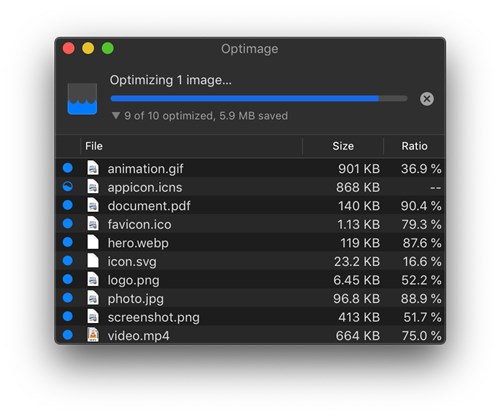Image resolution: width=500 pixels, height=416 pixels.
Task: Sort the list by Ratio column header
Action: [x=414, y=146]
